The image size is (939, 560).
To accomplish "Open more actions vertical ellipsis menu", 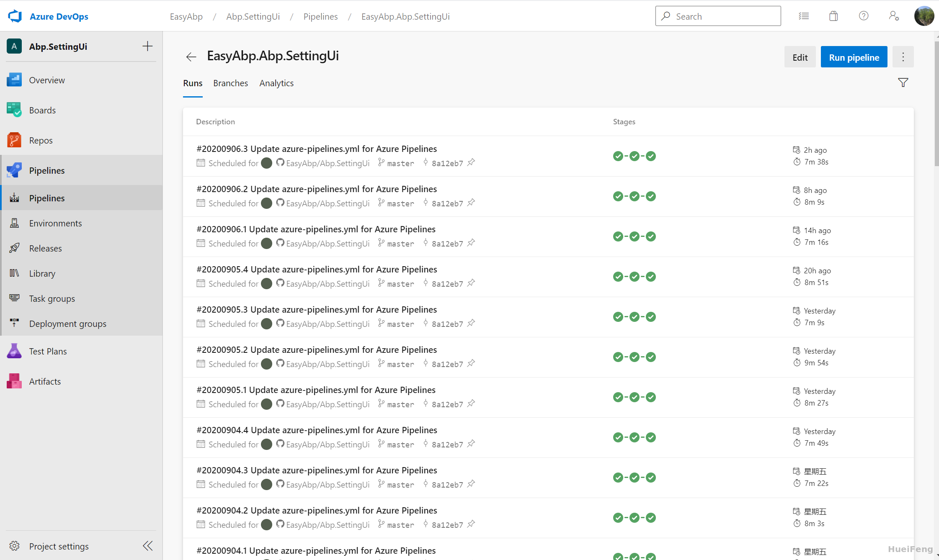I will (x=903, y=57).
